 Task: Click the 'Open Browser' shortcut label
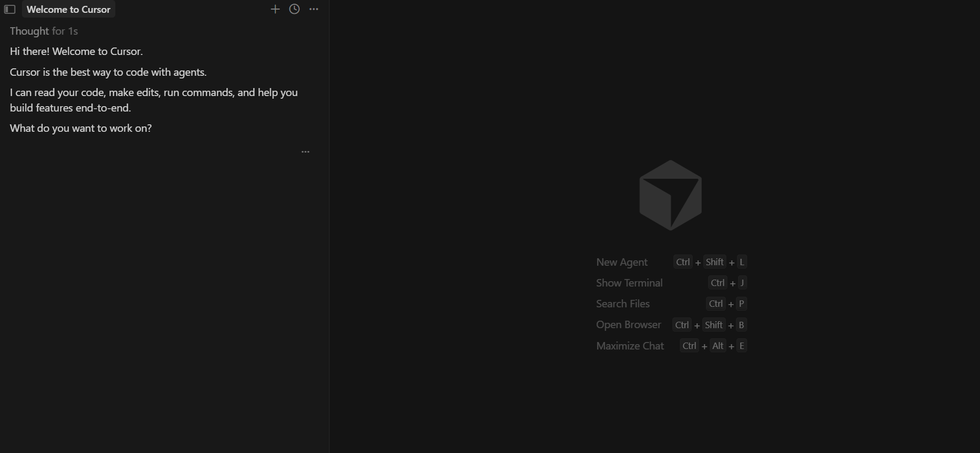[x=629, y=324]
